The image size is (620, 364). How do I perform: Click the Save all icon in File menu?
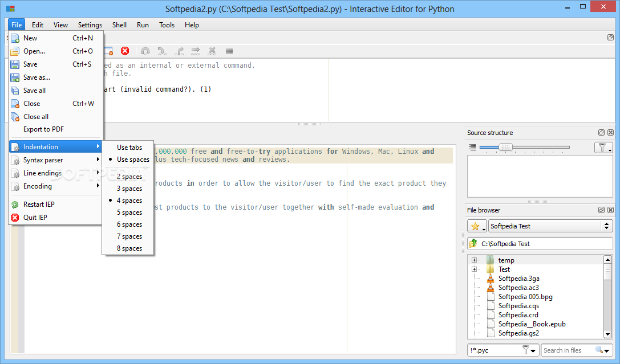pyautogui.click(x=15, y=91)
